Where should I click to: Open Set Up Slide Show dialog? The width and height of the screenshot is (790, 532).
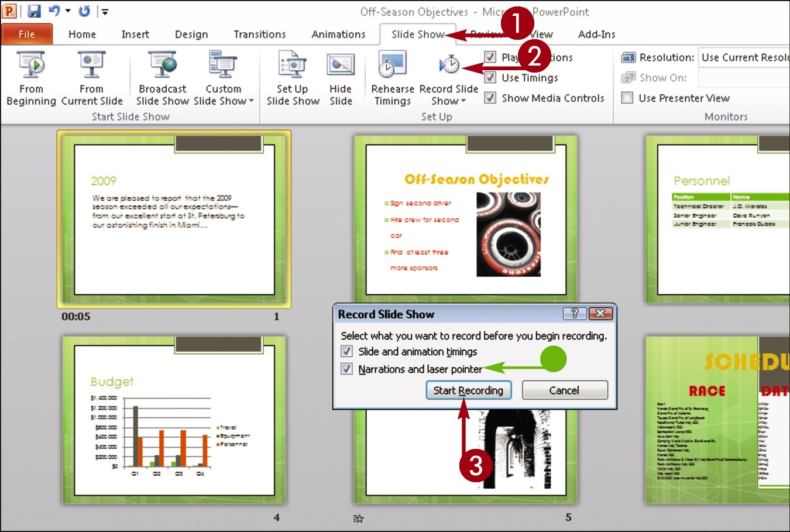tap(293, 78)
